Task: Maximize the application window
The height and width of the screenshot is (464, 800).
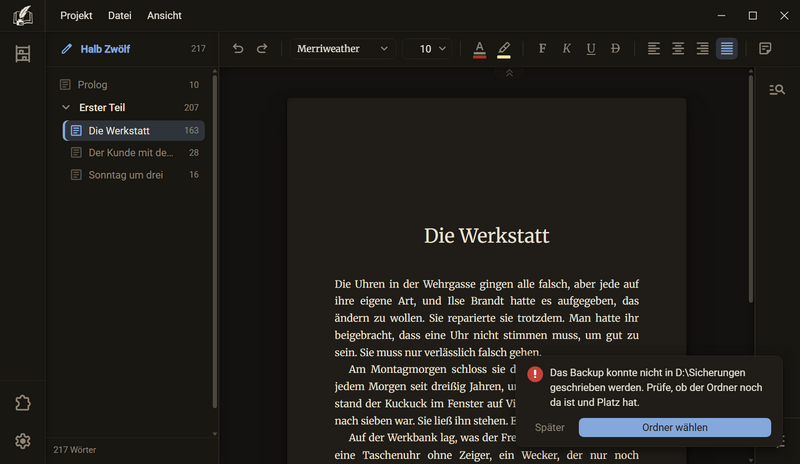Action: [753, 16]
